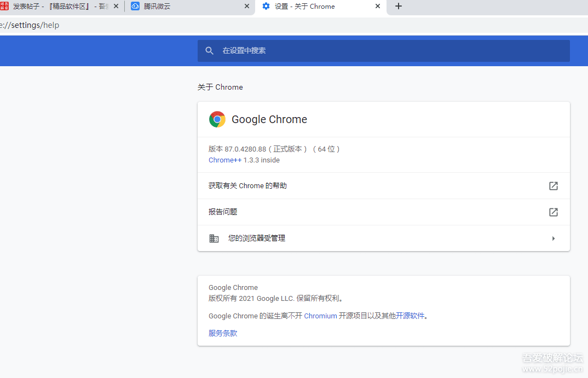This screenshot has height=378, width=588.
Task: Click the external link icon for Chrome help
Action: tap(554, 186)
